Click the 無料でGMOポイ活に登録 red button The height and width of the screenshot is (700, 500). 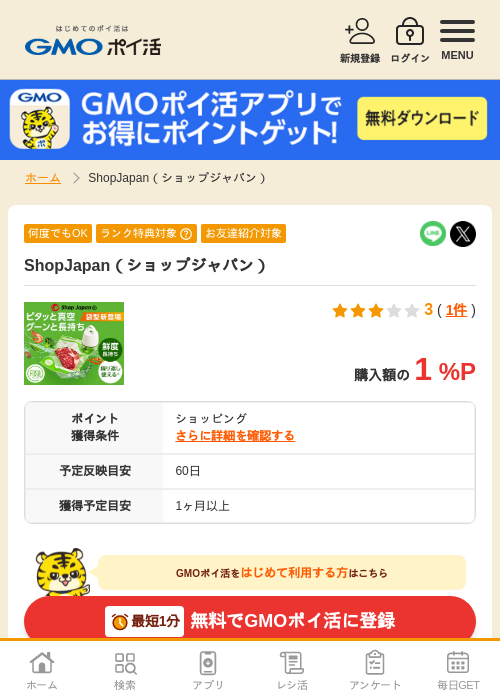click(x=250, y=620)
